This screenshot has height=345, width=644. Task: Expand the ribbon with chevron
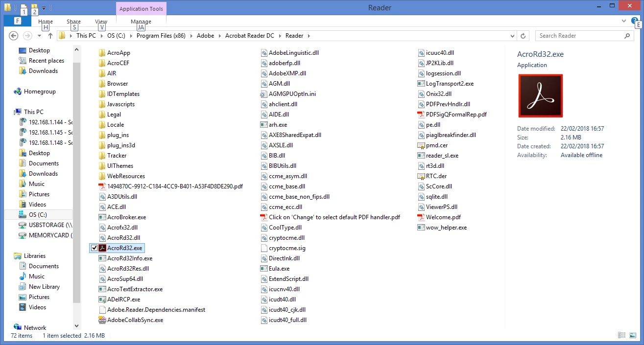(x=623, y=21)
